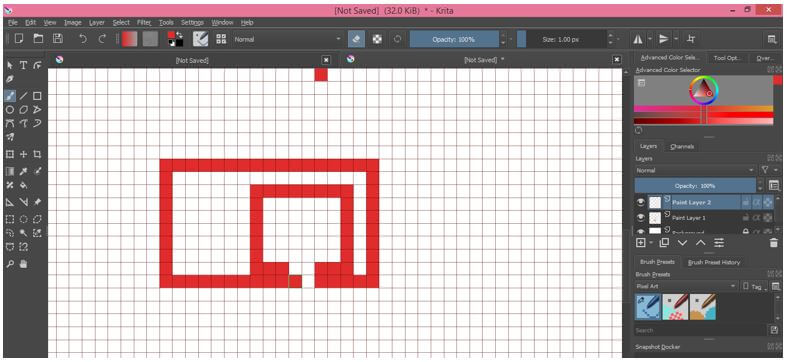Select the Assistant tool

coord(10,202)
